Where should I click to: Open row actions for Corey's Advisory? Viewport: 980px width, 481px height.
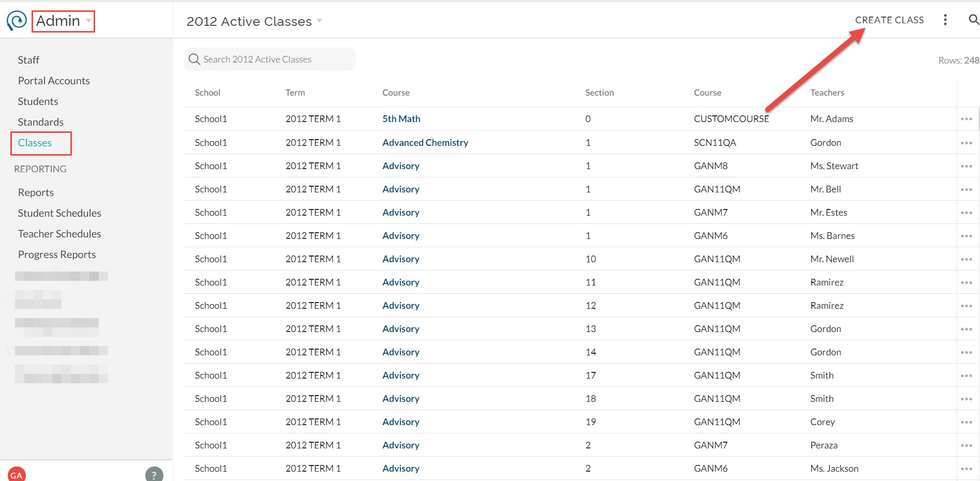click(x=966, y=422)
